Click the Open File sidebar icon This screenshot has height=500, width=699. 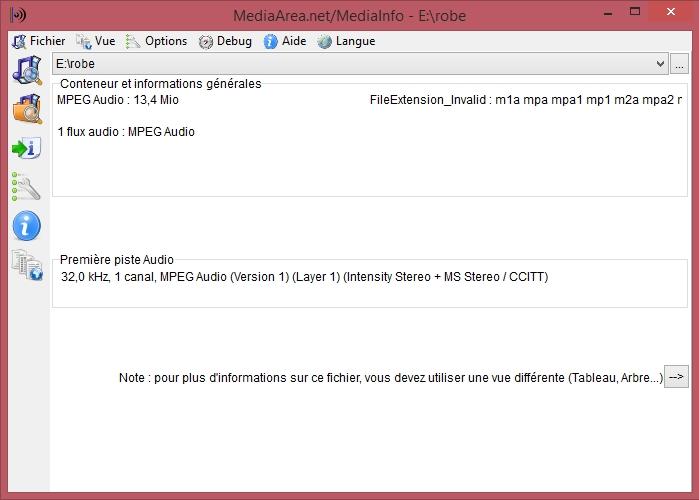(x=27, y=70)
